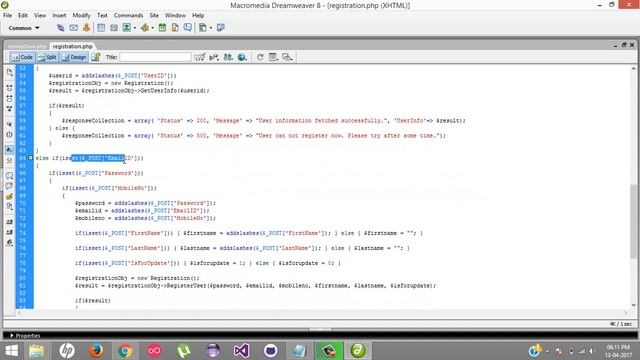Collapse code block at line 64
640x360 pixels.
pyautogui.click(x=31, y=158)
